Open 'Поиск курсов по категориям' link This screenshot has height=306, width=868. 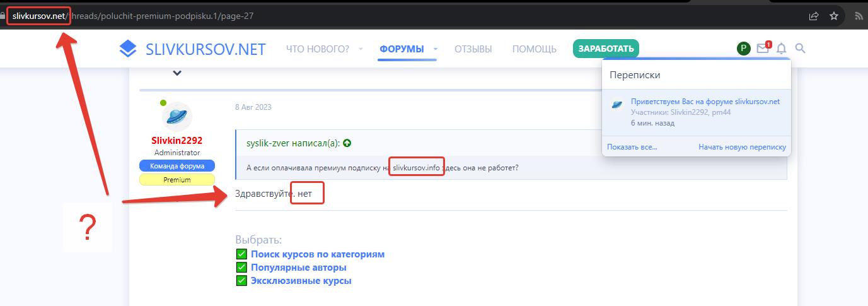tap(317, 254)
